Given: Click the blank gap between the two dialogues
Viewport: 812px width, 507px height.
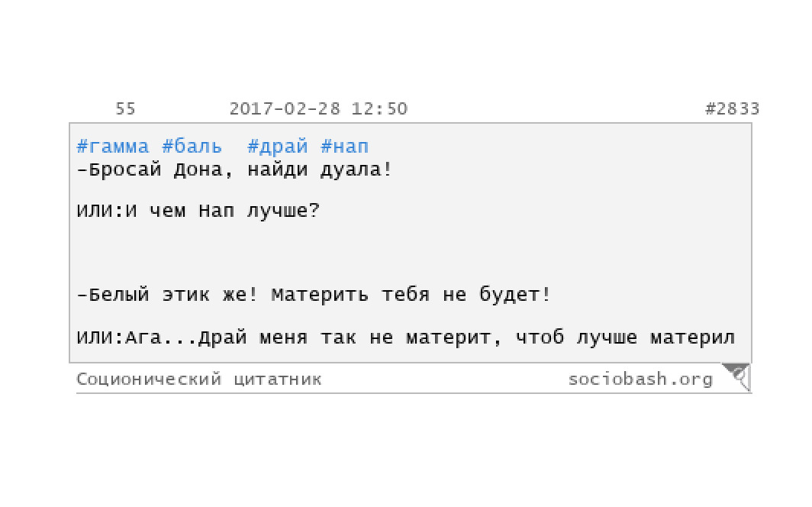Looking at the screenshot, I should coord(410,253).
